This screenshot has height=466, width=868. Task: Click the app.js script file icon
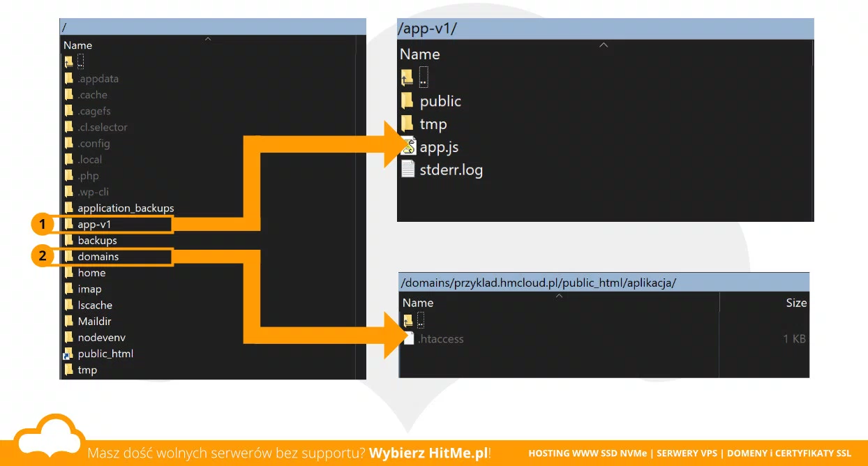click(x=408, y=147)
